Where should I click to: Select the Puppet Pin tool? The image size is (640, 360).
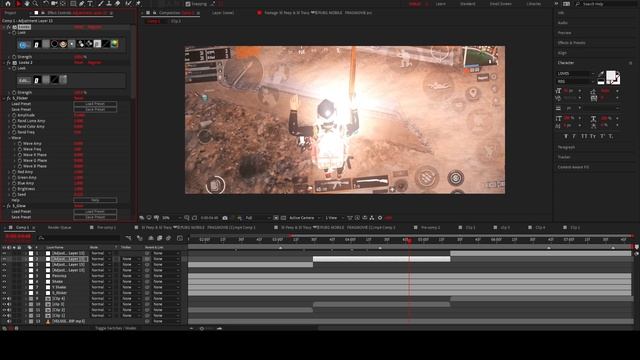(138, 4)
